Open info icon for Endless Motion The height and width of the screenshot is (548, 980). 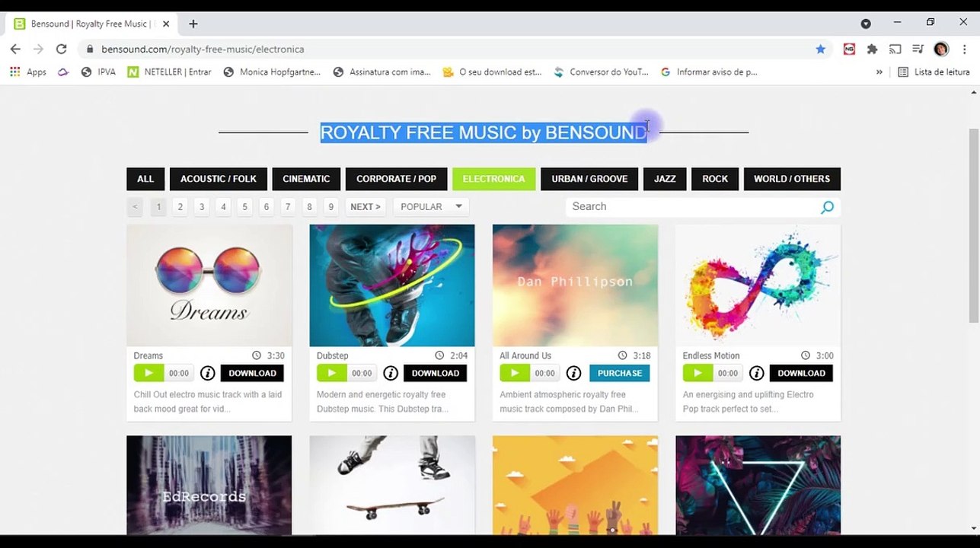point(756,373)
